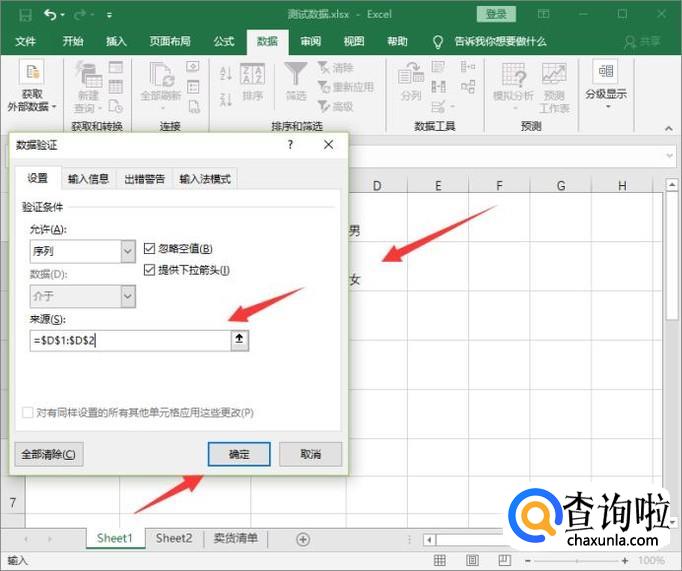Screen dimensions: 682x571
Task: Switch to the 插入 ribbon tab
Action: pyautogui.click(x=116, y=42)
